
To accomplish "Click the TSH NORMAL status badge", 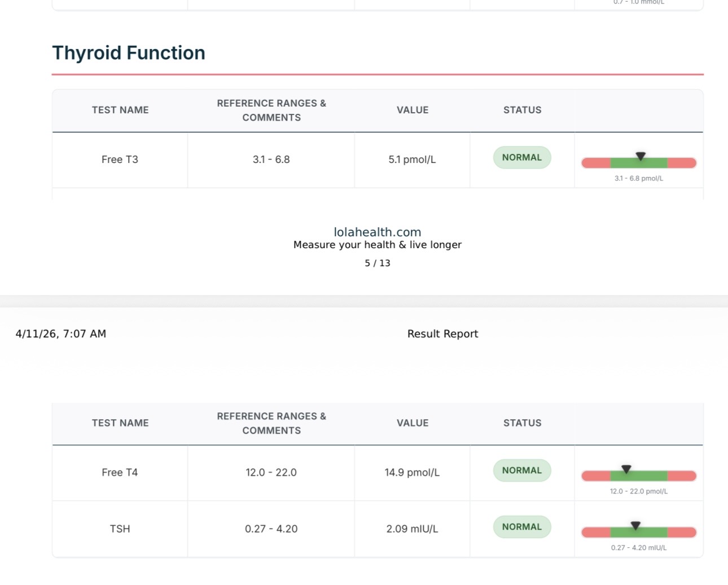I will 521,527.
